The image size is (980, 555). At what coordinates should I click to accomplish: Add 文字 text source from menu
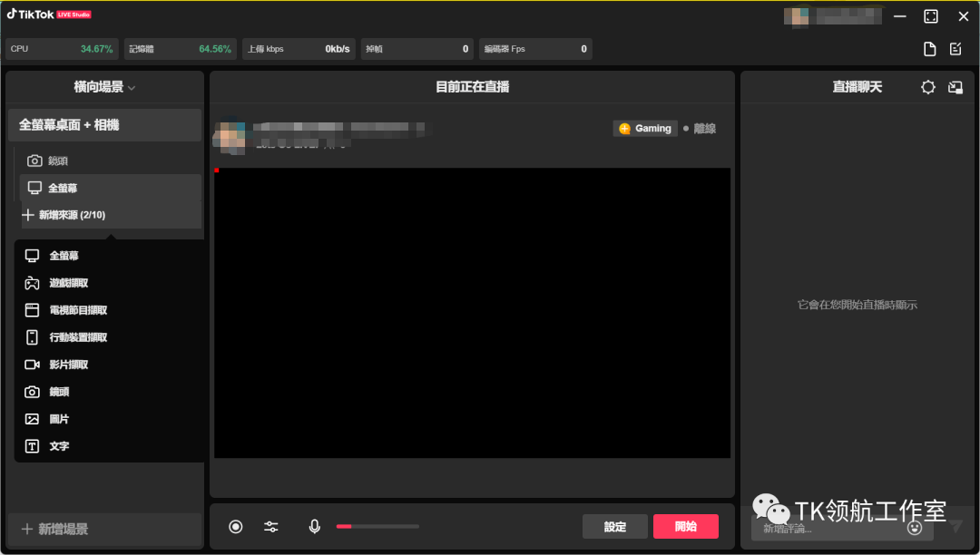click(59, 446)
